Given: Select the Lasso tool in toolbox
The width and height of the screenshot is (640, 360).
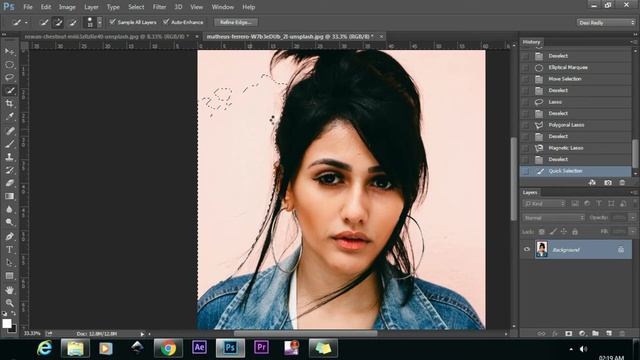Looking at the screenshot, I should [x=9, y=77].
